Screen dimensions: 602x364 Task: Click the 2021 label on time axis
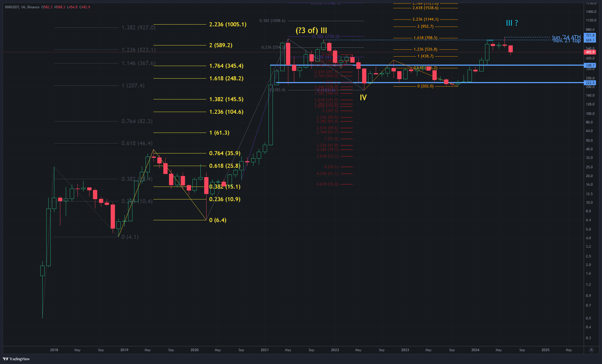[265, 350]
